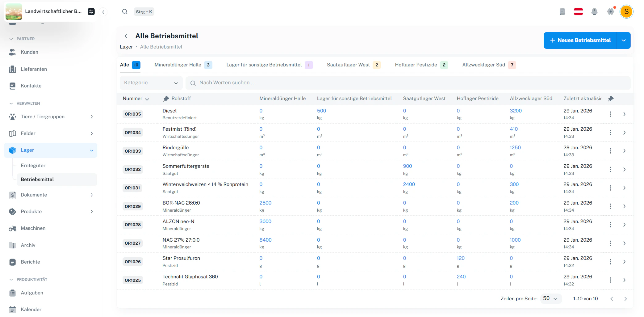Viewport: 644px width, 317px height.
Task: Open the Kategorie filter dropdown
Action: (x=151, y=83)
